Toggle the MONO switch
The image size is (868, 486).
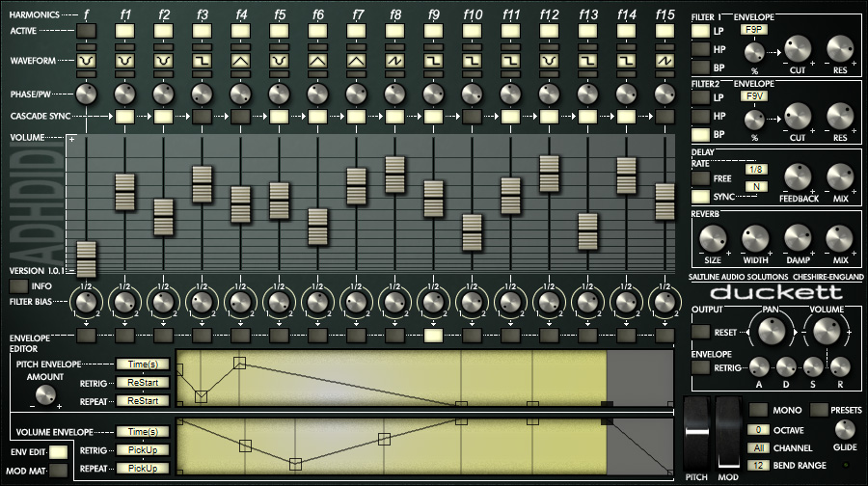[x=759, y=409]
